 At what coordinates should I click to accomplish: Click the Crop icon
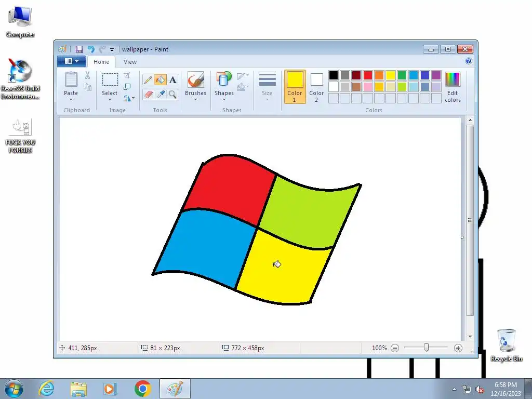click(127, 75)
